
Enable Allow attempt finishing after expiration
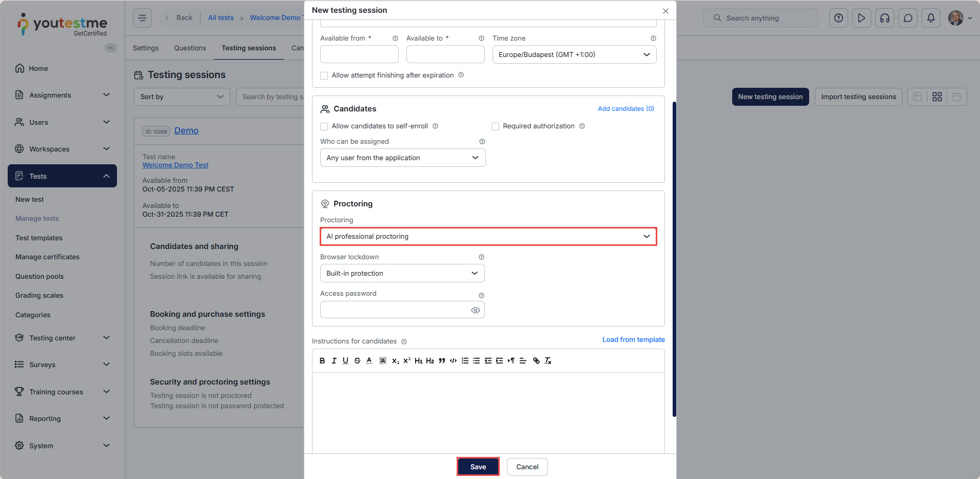[324, 75]
